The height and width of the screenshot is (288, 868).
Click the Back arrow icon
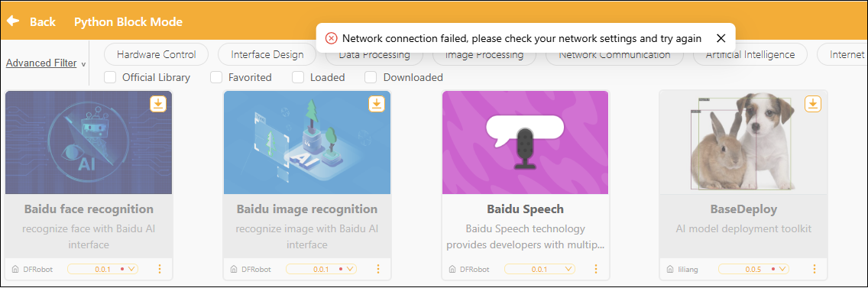pyautogui.click(x=13, y=21)
